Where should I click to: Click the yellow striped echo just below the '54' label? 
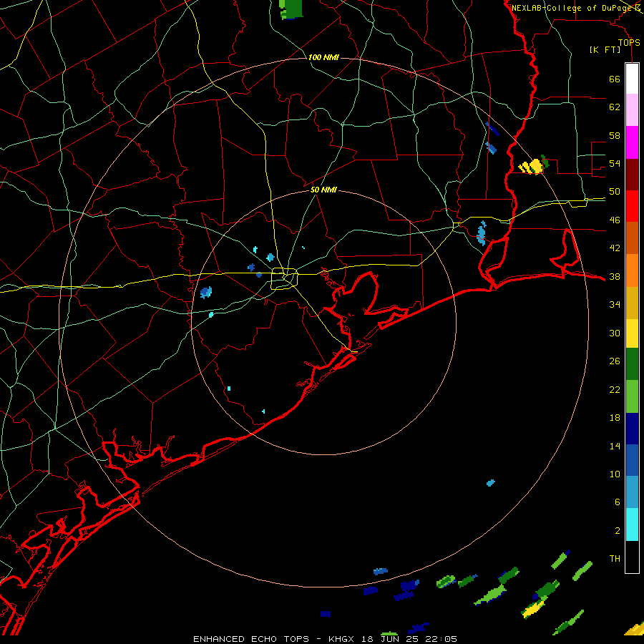click(532, 167)
